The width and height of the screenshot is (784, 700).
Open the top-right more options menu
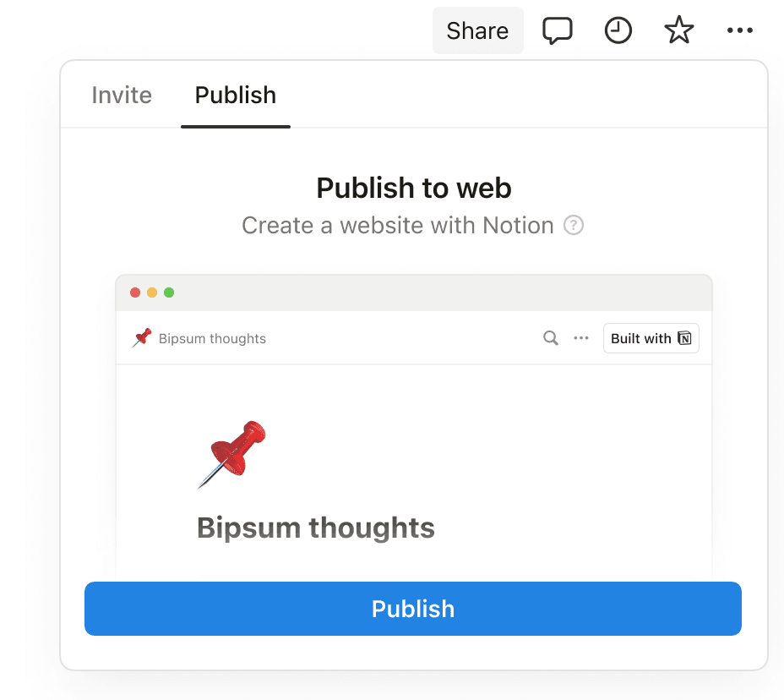pyautogui.click(x=739, y=31)
